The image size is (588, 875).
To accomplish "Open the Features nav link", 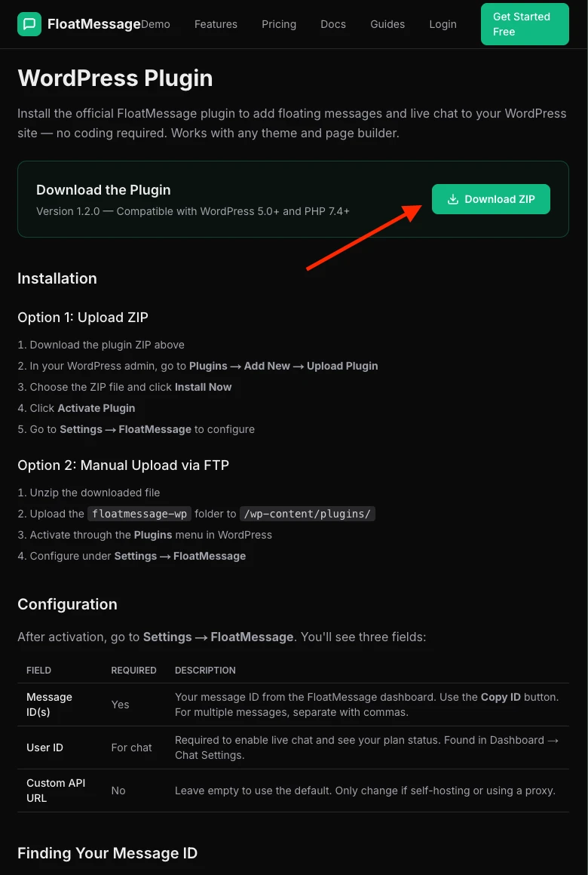I will (x=216, y=24).
